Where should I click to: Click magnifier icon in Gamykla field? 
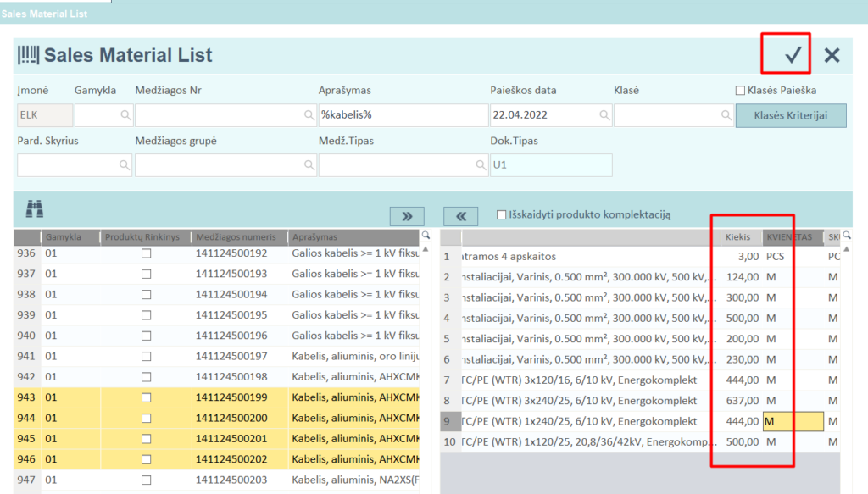point(125,115)
